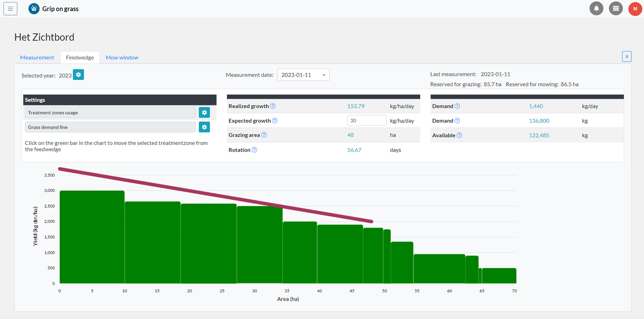
Task: Open the apps grid icon
Action: (x=616, y=9)
